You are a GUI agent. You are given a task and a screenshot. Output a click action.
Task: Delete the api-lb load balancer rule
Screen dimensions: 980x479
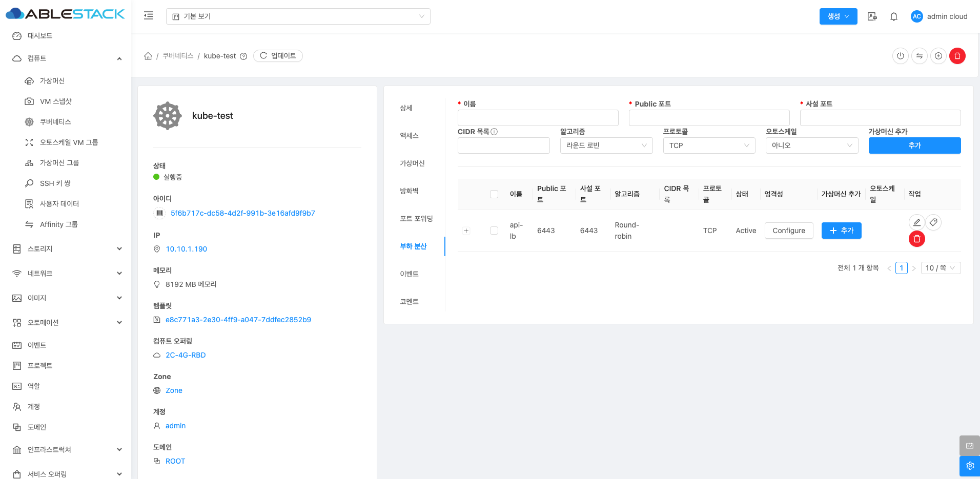(x=916, y=239)
